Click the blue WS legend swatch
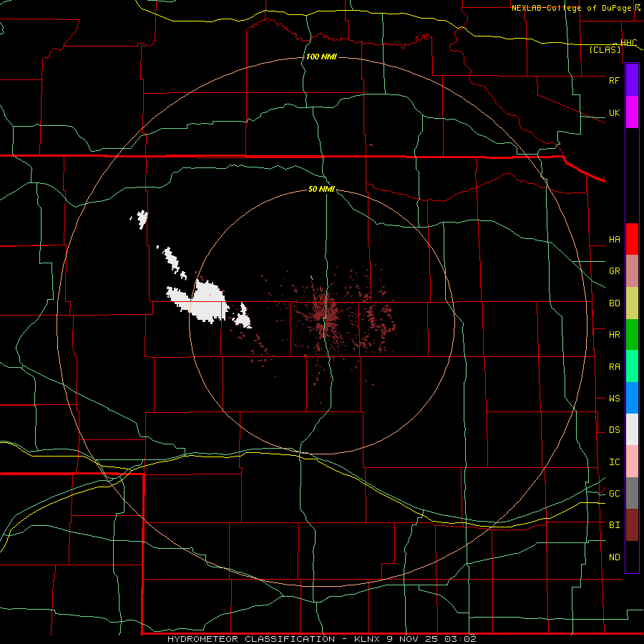Viewport: 644px width, 644px height. tap(632, 398)
